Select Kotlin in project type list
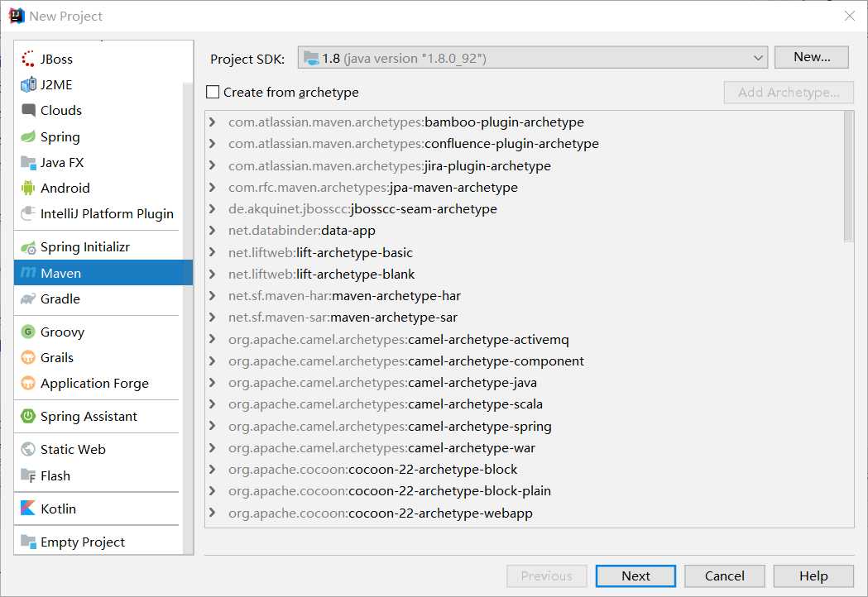This screenshot has height=597, width=868. [98, 509]
